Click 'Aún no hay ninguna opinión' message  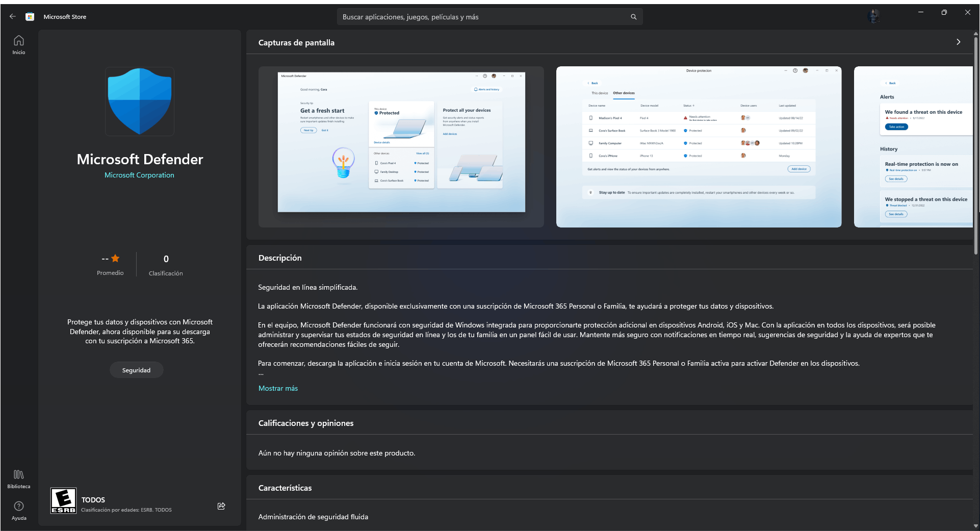coord(337,453)
